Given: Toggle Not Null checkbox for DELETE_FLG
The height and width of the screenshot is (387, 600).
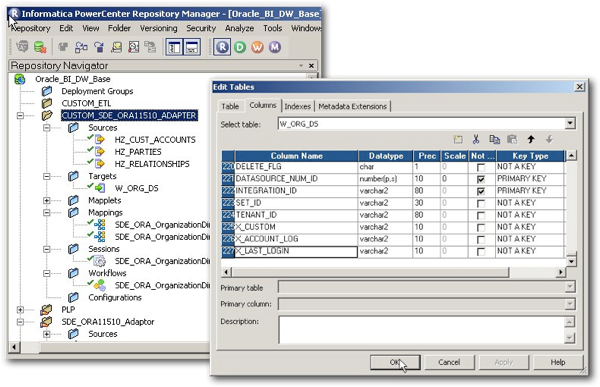Looking at the screenshot, I should pos(481,167).
